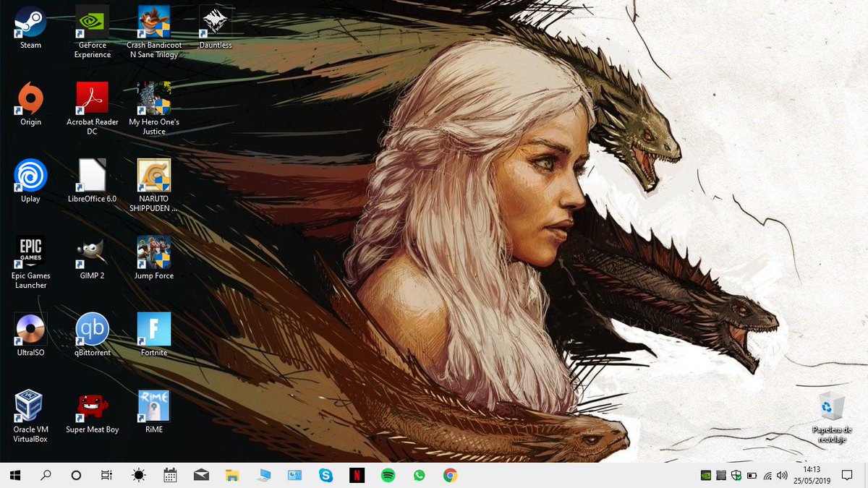Viewport: 868px width, 488px height.
Task: Open the Start menu
Action: [x=14, y=476]
